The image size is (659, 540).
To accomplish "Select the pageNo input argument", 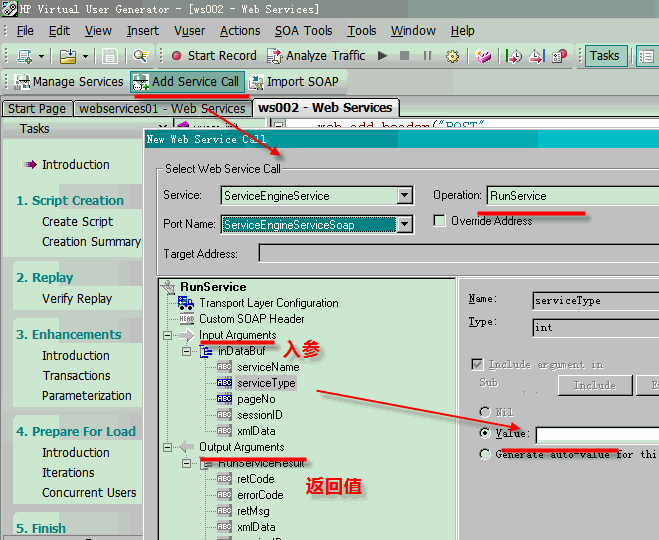I will point(256,399).
